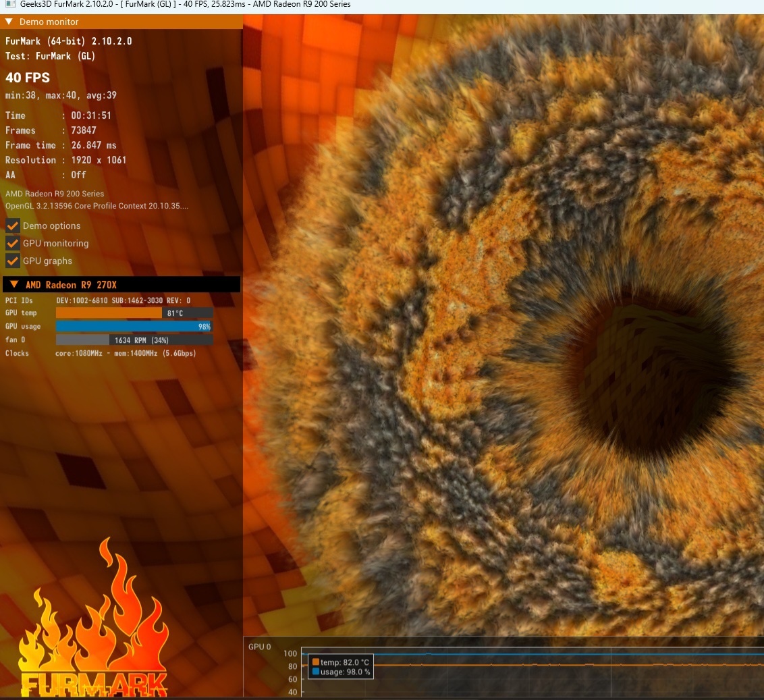Click the FurMark flame logo
The height and width of the screenshot is (700, 764).
(94, 617)
